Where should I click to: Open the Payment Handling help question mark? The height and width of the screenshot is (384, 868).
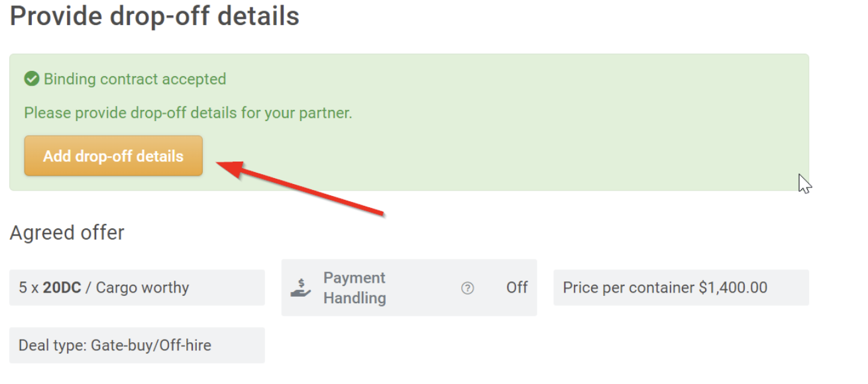point(468,288)
